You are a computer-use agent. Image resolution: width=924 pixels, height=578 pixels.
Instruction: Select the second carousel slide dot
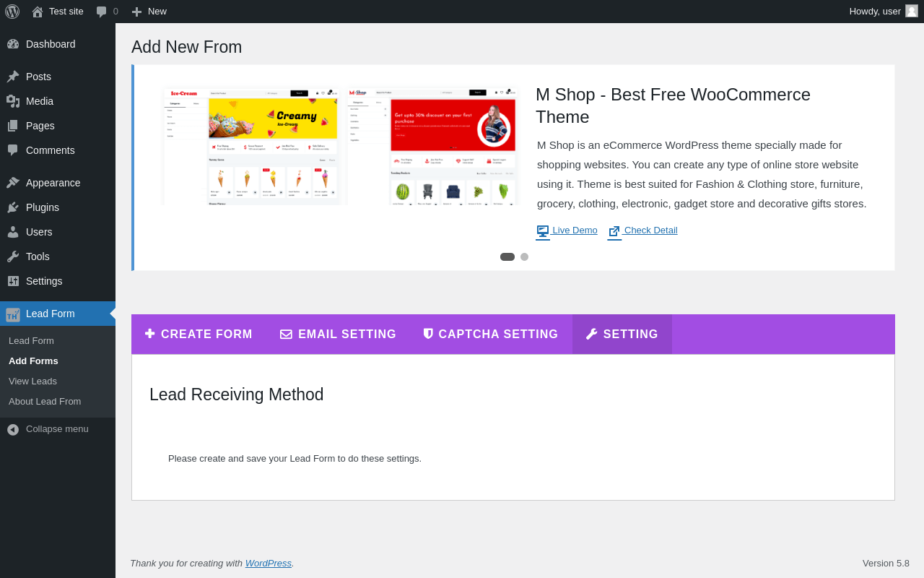524,256
